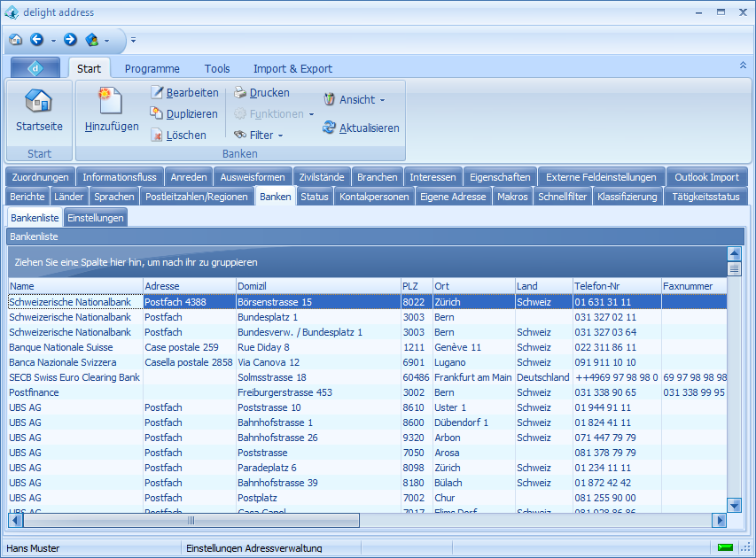Viewport: 756px width, 558px height.
Task: Open the Import & Export ribbon tab
Action: tap(292, 69)
